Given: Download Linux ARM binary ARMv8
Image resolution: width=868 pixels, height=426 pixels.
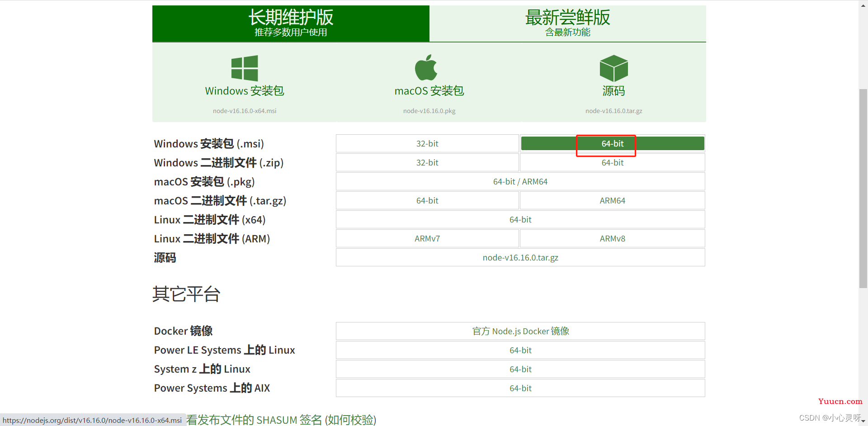Looking at the screenshot, I should click(613, 238).
